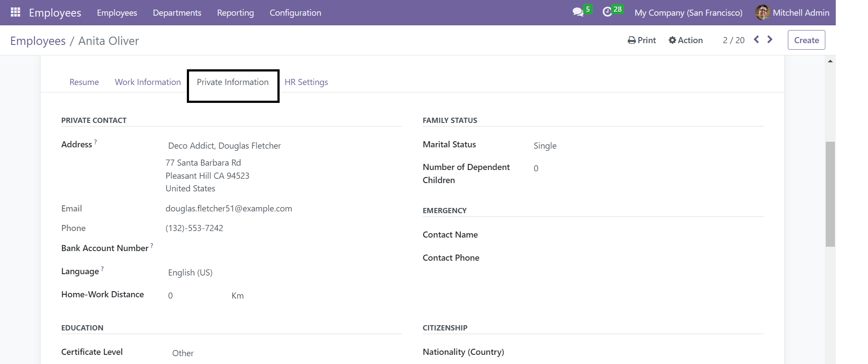868x364 pixels.
Task: Open Deco Addict, Douglas Fletcher address link
Action: click(224, 146)
